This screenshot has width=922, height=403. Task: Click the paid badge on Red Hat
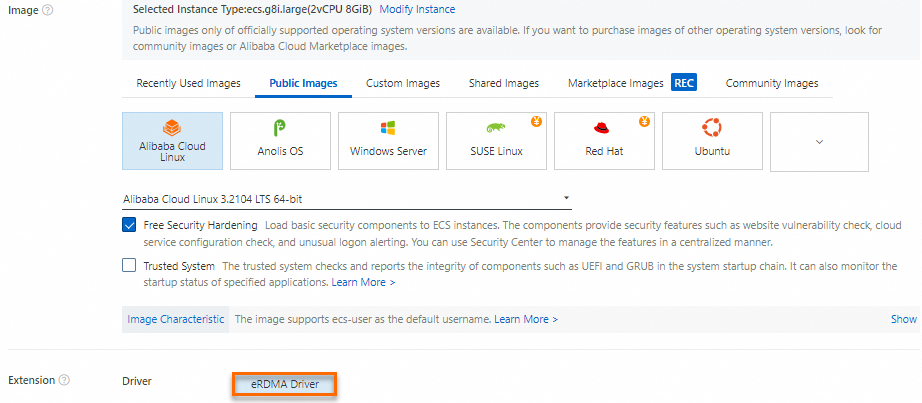644,122
